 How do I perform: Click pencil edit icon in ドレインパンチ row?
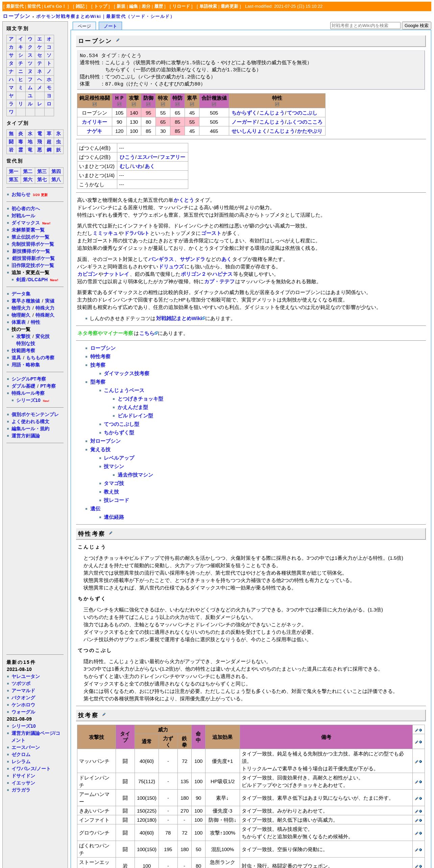417,782
